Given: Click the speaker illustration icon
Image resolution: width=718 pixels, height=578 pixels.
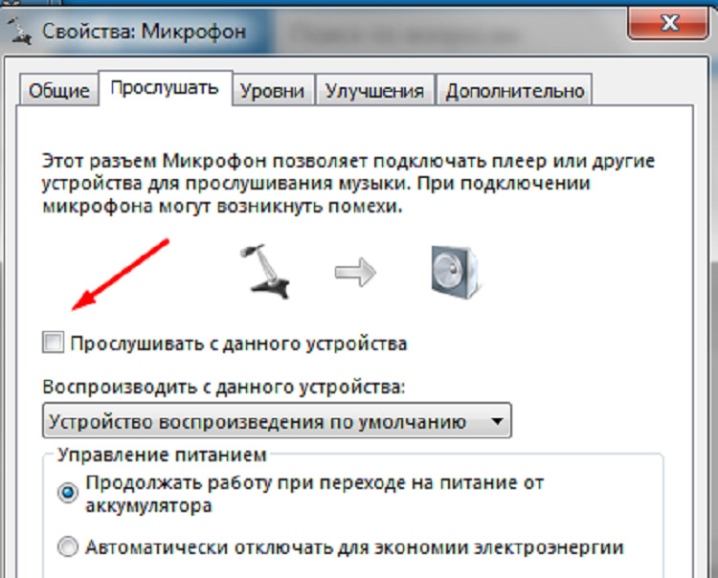Looking at the screenshot, I should [456, 272].
